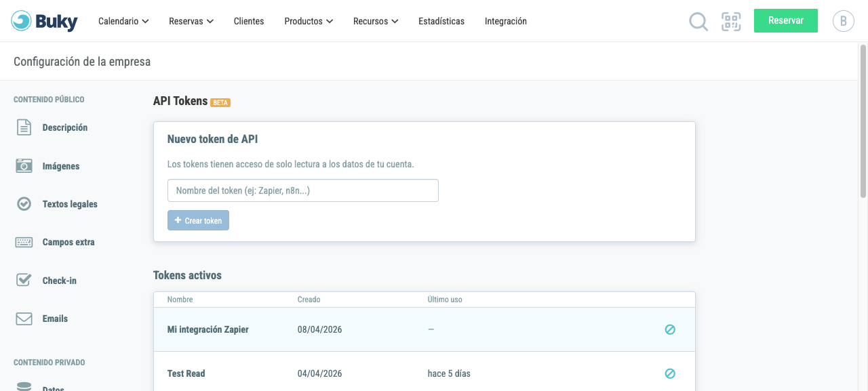Image resolution: width=868 pixels, height=391 pixels.
Task: Click the Campos extra keyboard icon
Action: (x=24, y=242)
